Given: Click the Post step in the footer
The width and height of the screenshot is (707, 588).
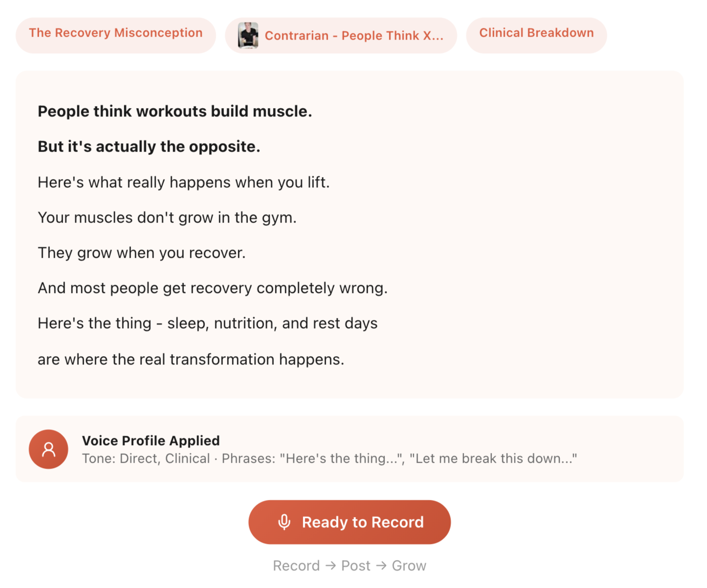Looking at the screenshot, I should point(355,566).
